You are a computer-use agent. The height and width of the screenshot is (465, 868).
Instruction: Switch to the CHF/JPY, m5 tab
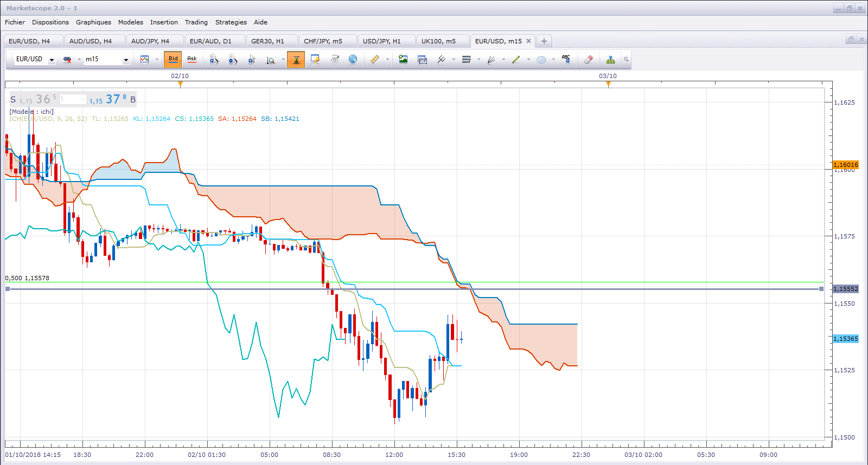327,41
